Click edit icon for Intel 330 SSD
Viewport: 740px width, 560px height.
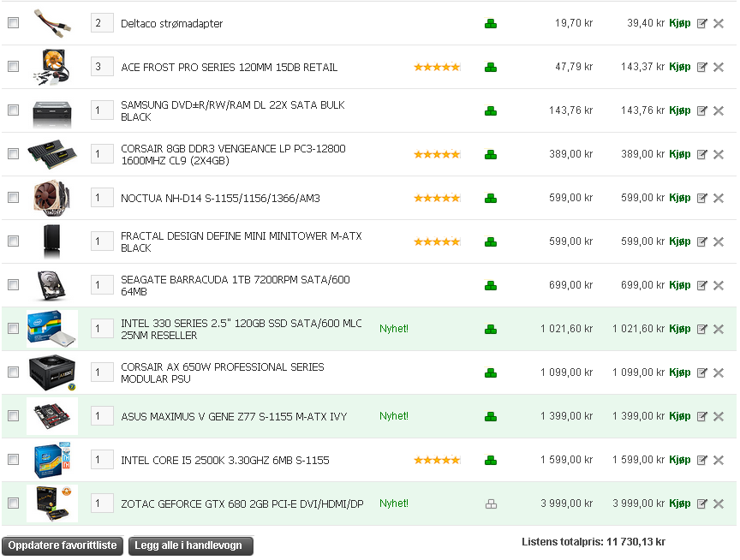point(701,329)
